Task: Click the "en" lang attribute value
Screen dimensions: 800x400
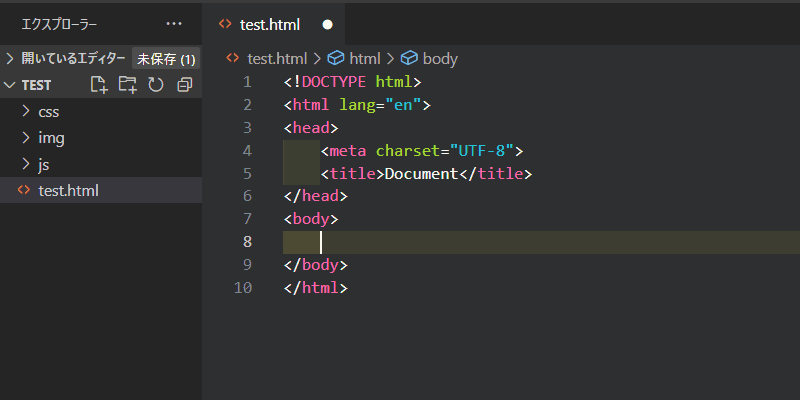Action: coord(403,105)
